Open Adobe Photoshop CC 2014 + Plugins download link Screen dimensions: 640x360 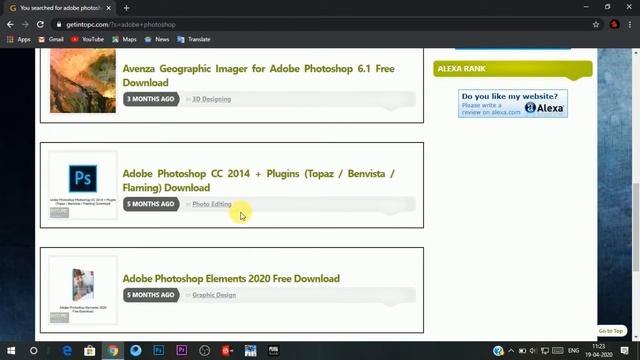point(258,180)
